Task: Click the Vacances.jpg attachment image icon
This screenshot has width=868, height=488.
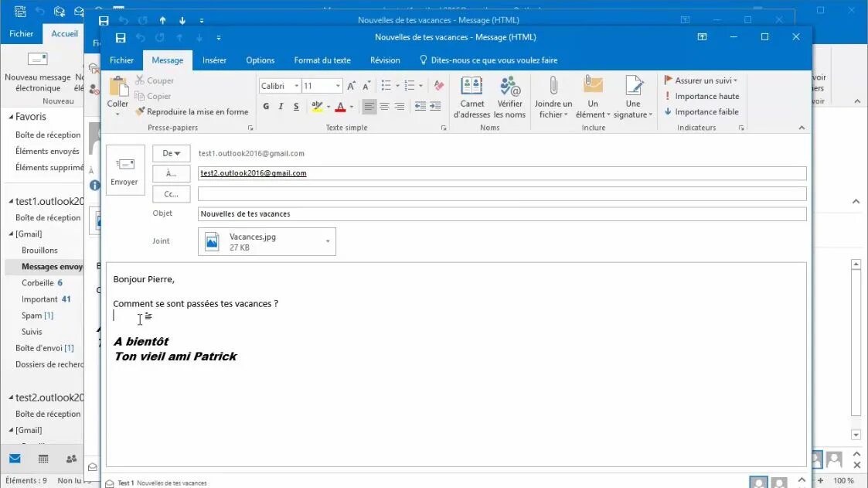Action: click(x=212, y=241)
